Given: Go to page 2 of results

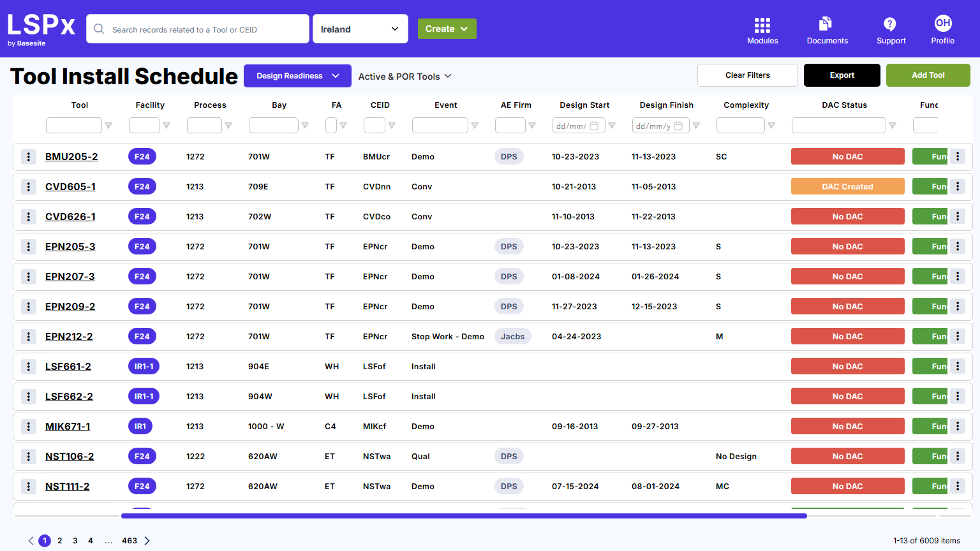Looking at the screenshot, I should point(60,541).
